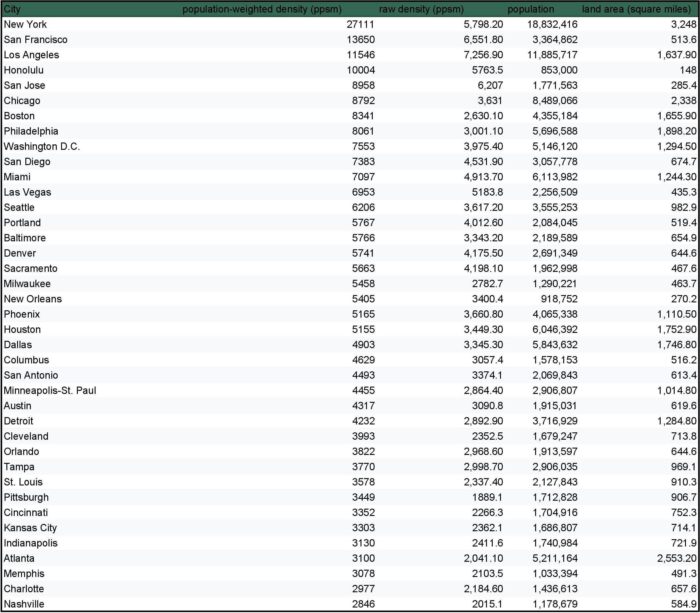
Task: Select the Minneapolis-St. Paul city cell
Action: 50,390
